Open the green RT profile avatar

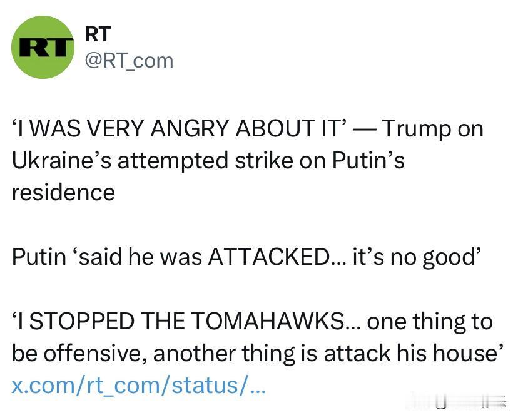click(x=43, y=47)
